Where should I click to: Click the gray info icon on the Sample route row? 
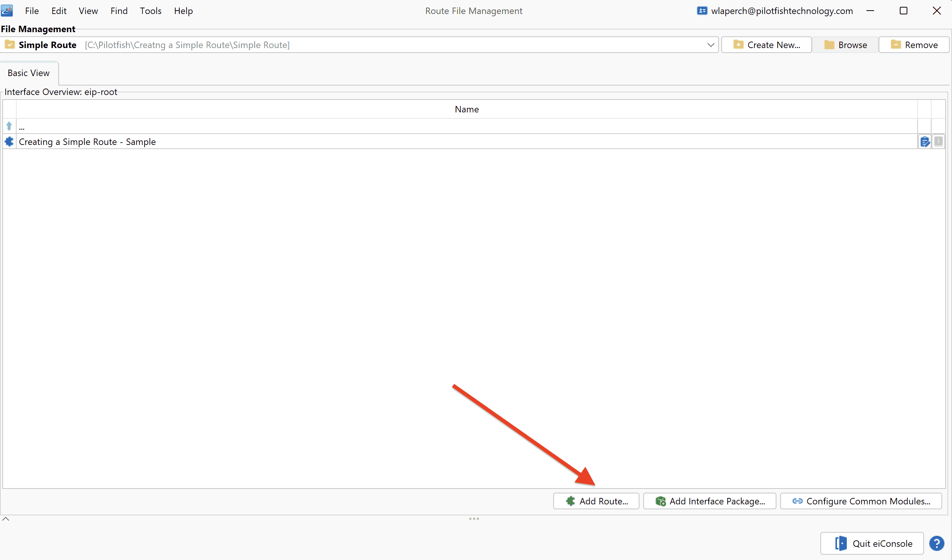pyautogui.click(x=938, y=142)
